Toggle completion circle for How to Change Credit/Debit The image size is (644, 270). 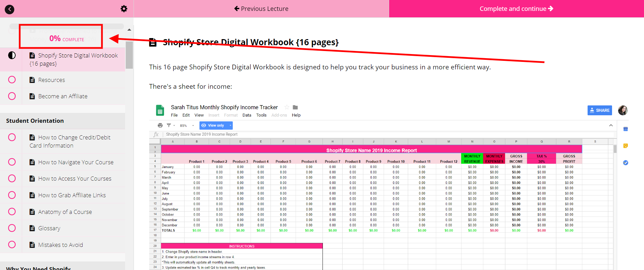tap(12, 137)
